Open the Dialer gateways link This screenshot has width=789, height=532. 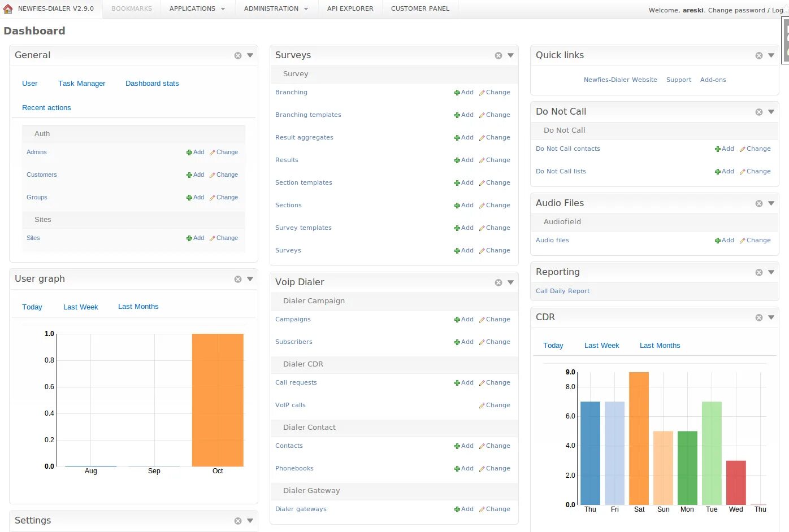301,509
